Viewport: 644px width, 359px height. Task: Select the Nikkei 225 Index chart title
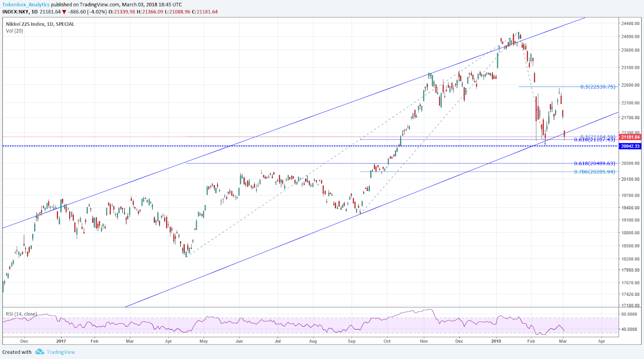[x=40, y=24]
